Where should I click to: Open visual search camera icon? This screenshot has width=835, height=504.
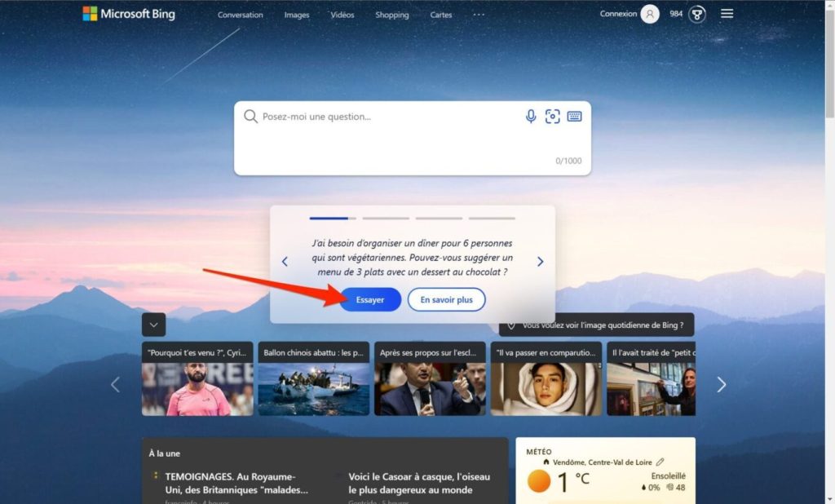click(553, 117)
